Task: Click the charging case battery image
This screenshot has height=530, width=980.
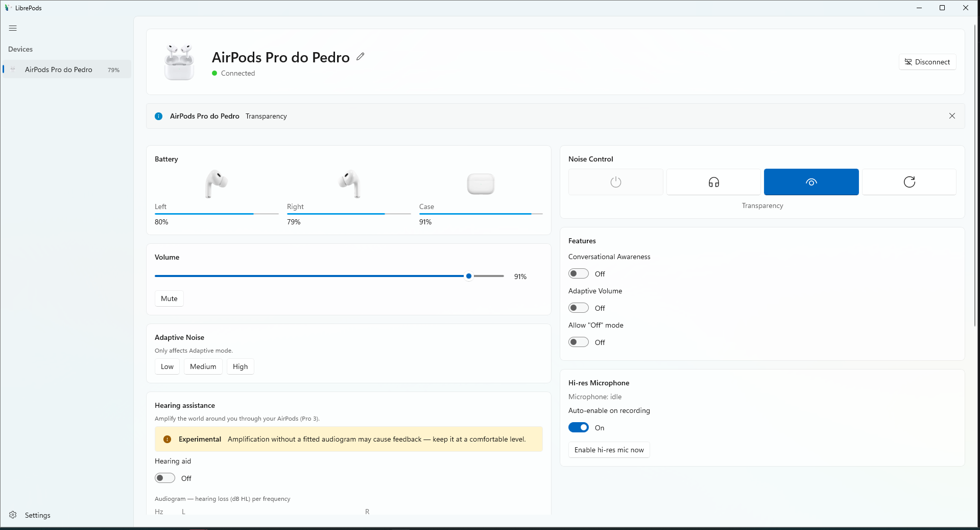Action: (x=481, y=184)
